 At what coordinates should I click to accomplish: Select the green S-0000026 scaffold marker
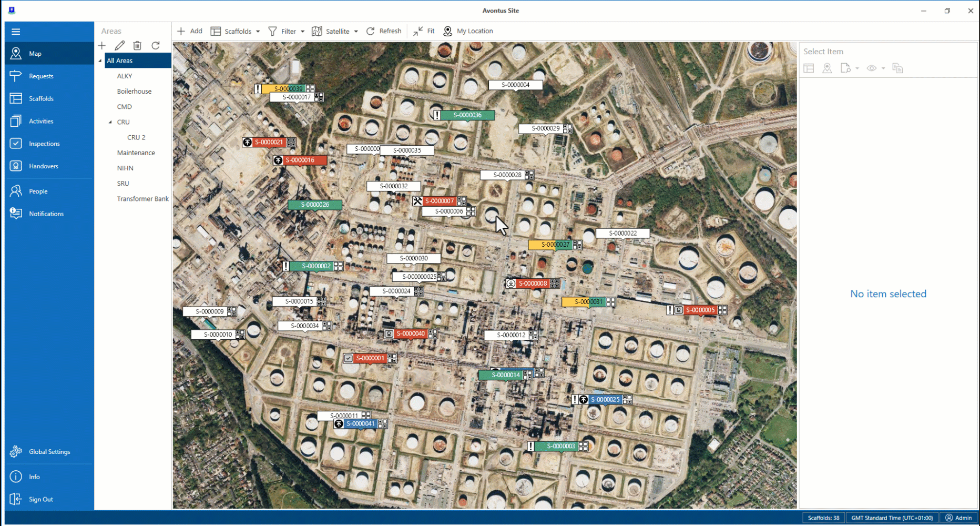(315, 205)
